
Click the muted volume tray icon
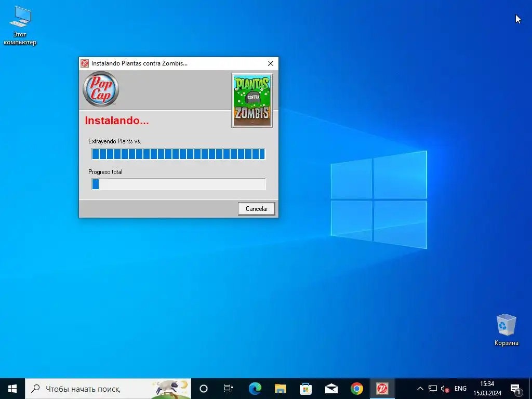(x=445, y=389)
